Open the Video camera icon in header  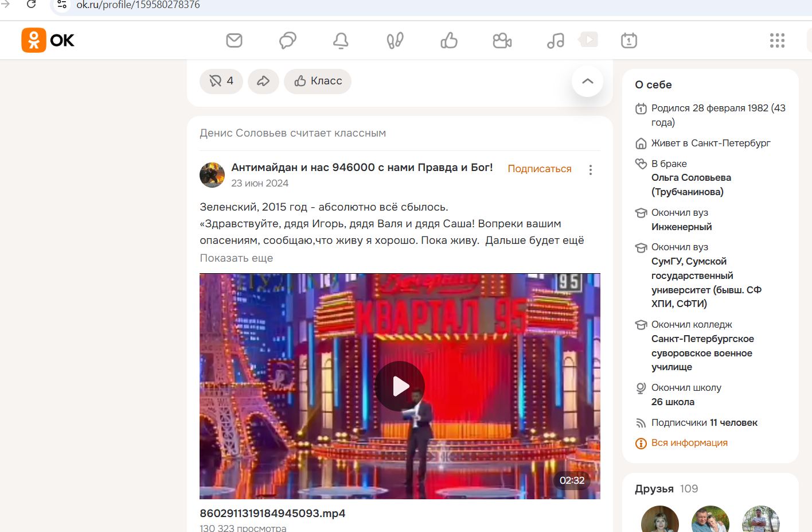(502, 40)
